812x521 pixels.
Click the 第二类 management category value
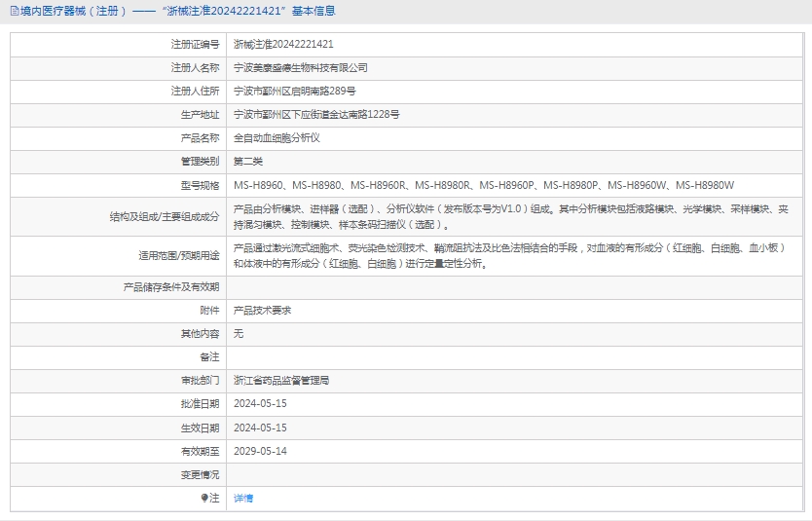(x=248, y=161)
